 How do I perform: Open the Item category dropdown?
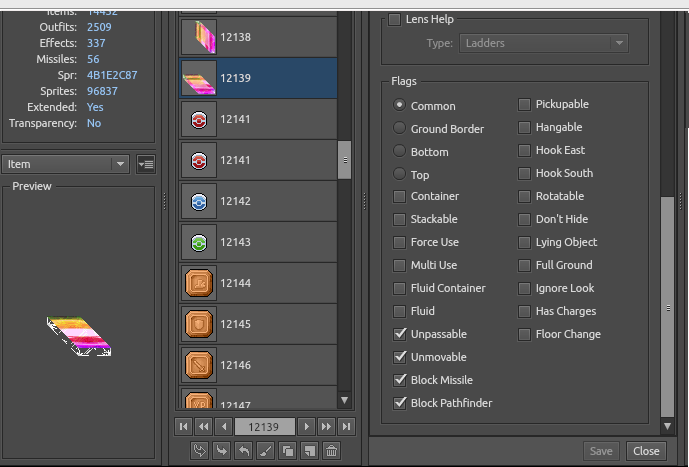(x=65, y=164)
